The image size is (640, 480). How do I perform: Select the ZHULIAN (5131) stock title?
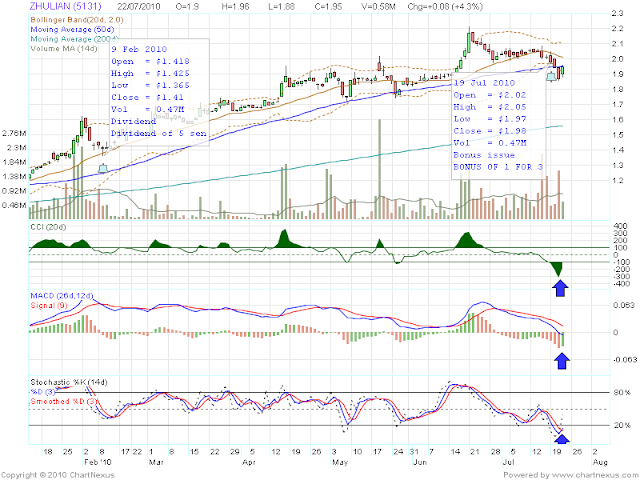(x=65, y=6)
